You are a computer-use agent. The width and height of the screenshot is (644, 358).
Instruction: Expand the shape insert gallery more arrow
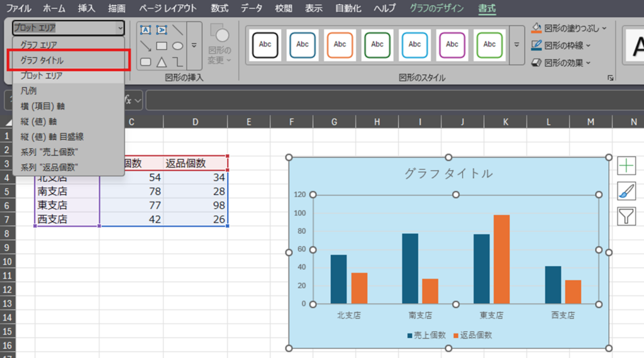tap(194, 45)
